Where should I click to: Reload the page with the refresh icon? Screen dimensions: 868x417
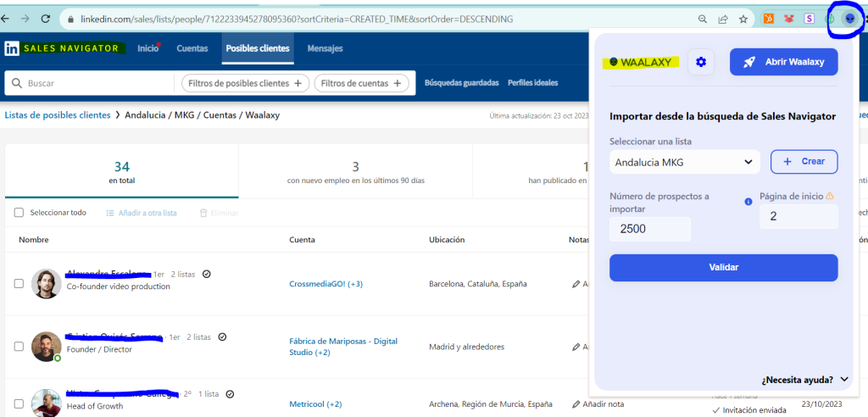[46, 19]
